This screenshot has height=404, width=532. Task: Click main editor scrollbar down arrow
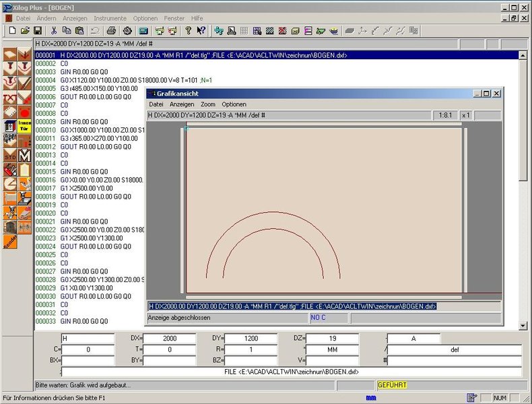click(x=523, y=326)
